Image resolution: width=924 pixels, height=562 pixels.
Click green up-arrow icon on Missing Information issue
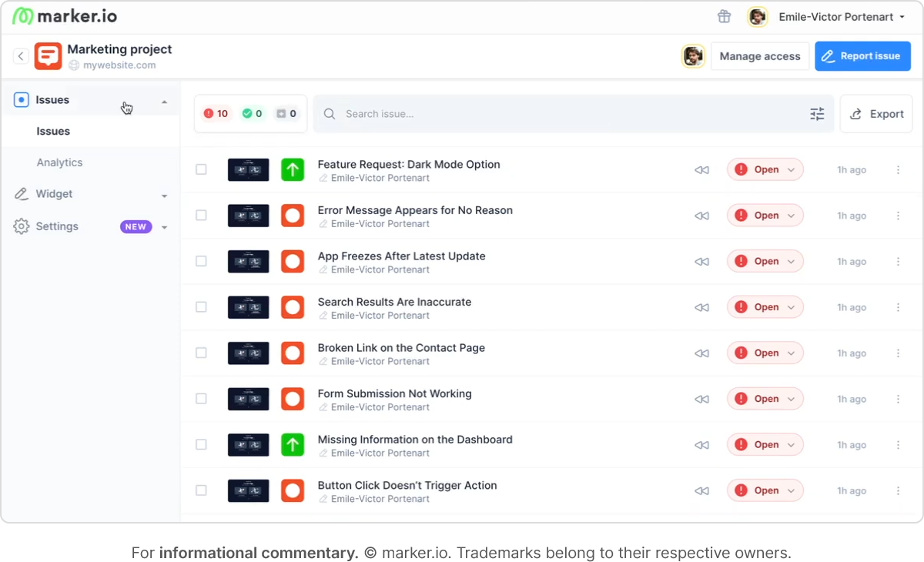click(293, 445)
